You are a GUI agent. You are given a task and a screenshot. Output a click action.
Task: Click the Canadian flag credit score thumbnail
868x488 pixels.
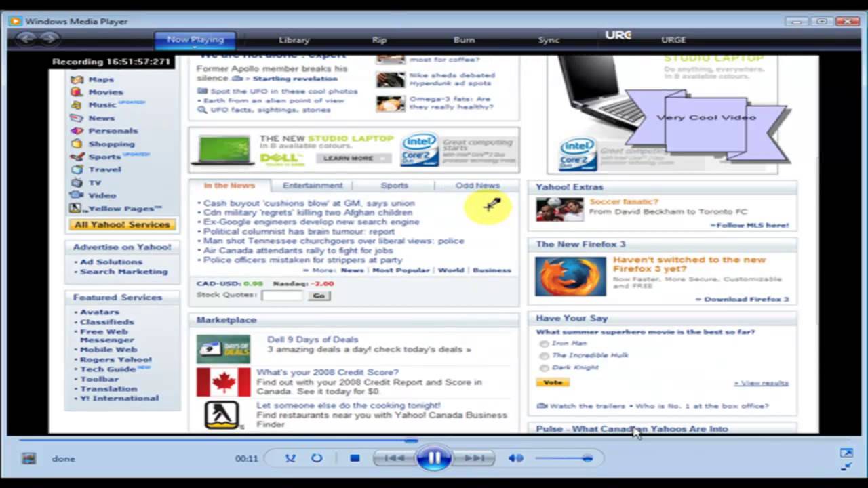pyautogui.click(x=223, y=382)
